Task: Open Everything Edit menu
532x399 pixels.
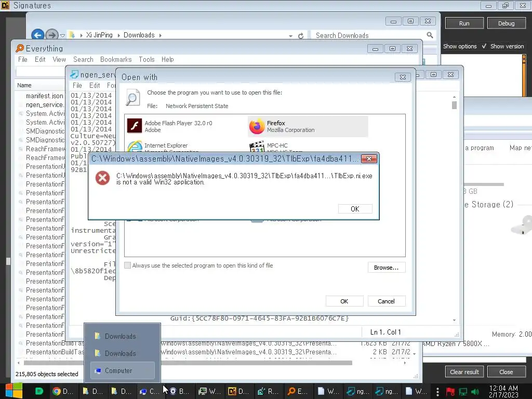Action: (x=40, y=59)
